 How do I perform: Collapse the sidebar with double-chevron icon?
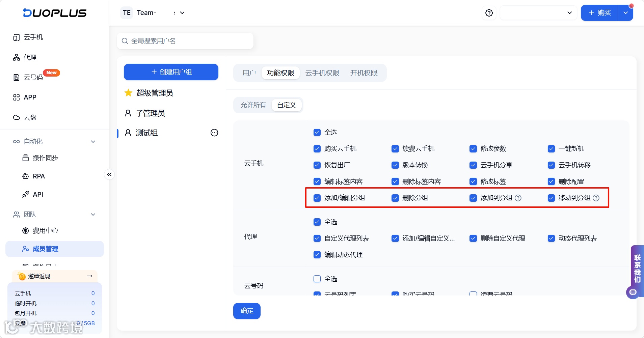click(x=109, y=174)
